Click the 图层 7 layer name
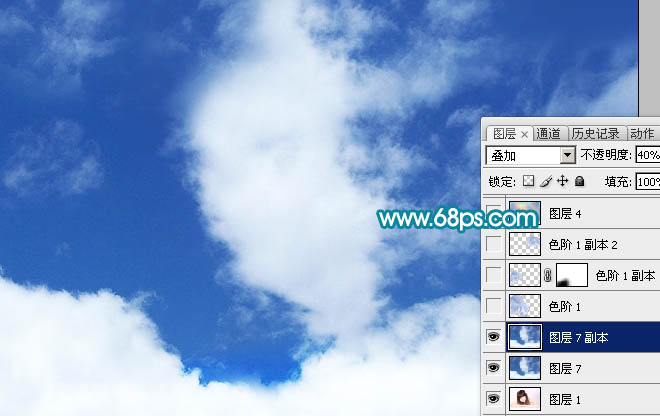 (x=565, y=369)
